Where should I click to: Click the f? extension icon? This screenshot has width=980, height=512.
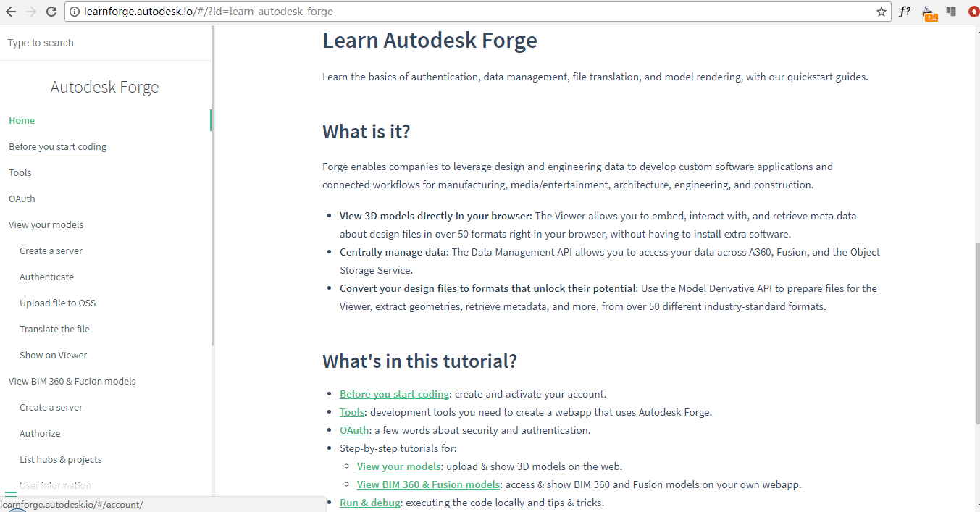click(905, 12)
